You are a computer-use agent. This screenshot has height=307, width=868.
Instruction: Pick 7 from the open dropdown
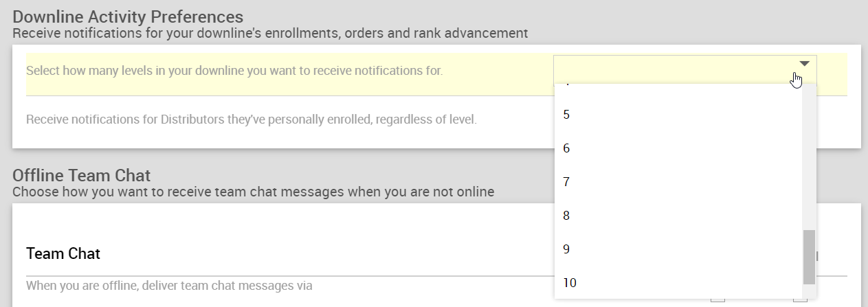[566, 182]
